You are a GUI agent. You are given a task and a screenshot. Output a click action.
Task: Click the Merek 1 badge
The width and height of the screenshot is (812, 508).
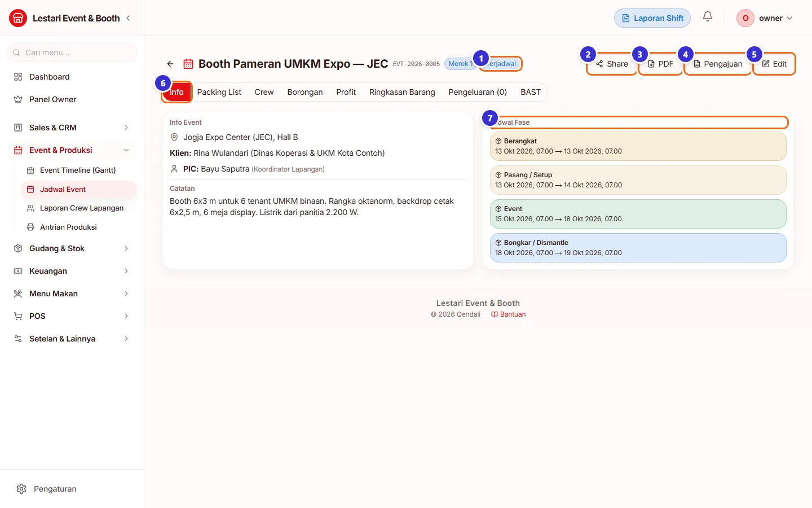(460, 64)
